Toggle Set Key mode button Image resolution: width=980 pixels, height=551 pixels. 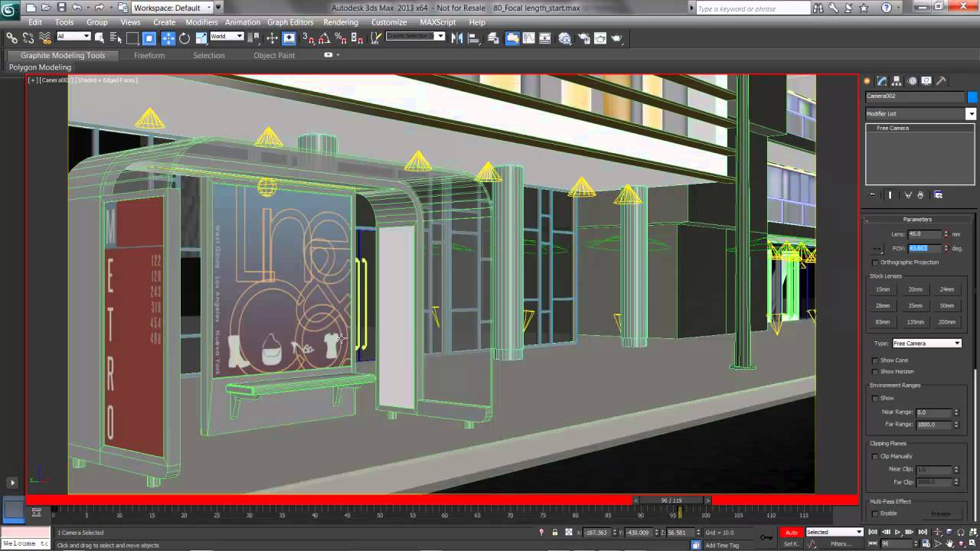[792, 544]
